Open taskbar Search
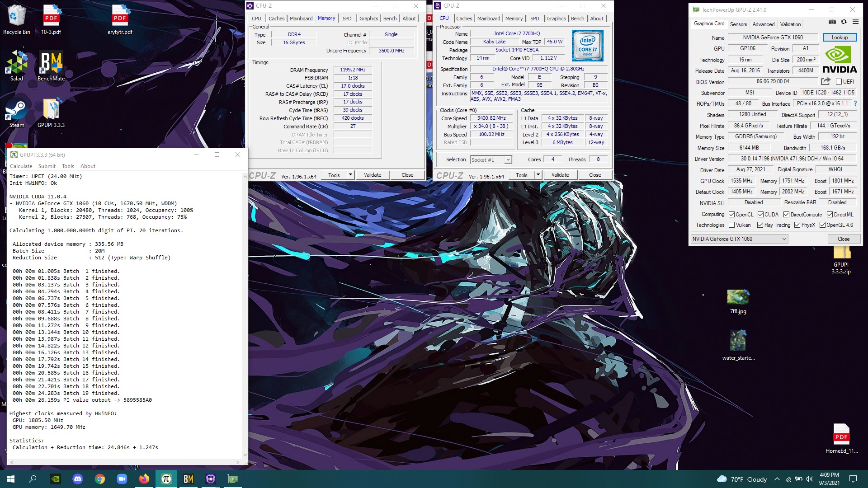Screen dimensions: 868x488 click(x=33, y=479)
